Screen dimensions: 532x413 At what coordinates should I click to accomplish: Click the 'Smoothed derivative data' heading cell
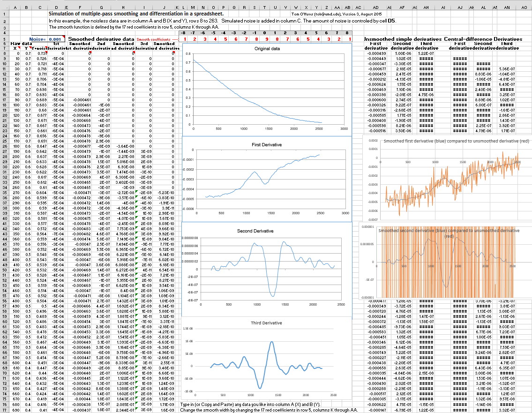point(101,39)
